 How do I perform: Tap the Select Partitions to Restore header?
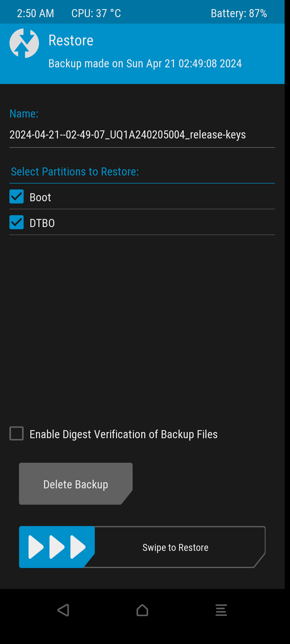coord(75,172)
